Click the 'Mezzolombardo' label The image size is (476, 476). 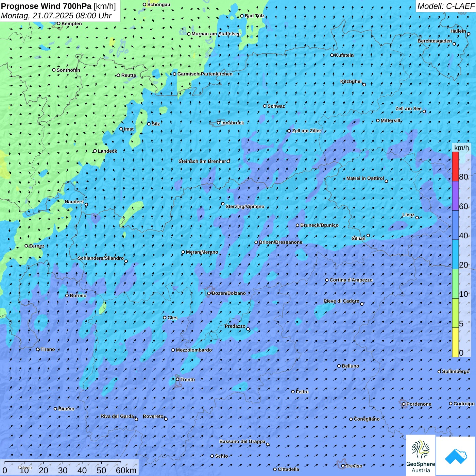194,350
